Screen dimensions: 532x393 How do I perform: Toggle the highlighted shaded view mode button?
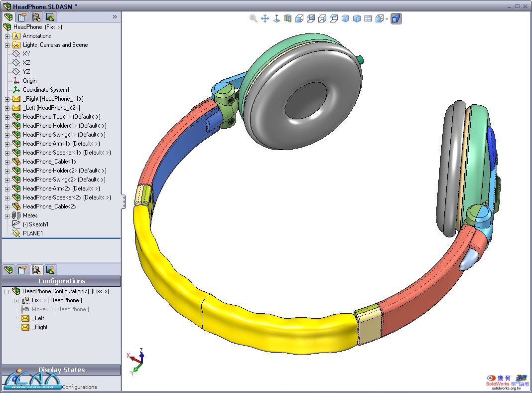pyautogui.click(x=396, y=18)
